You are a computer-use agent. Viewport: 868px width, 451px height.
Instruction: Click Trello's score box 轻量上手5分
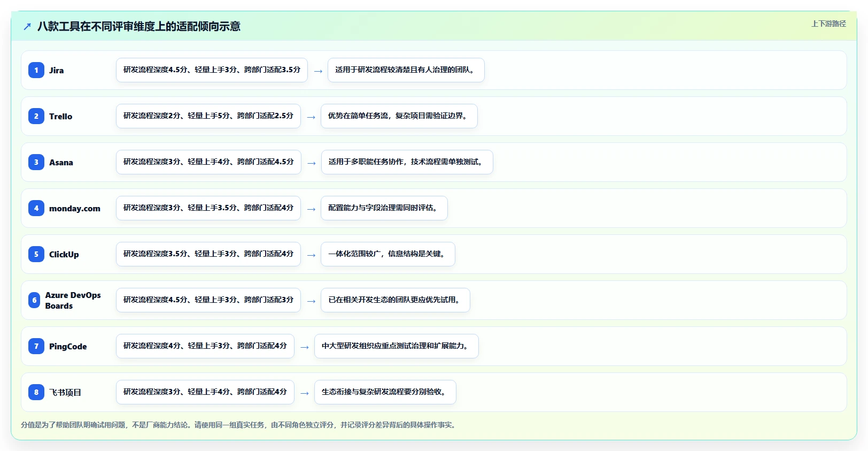pyautogui.click(x=208, y=116)
